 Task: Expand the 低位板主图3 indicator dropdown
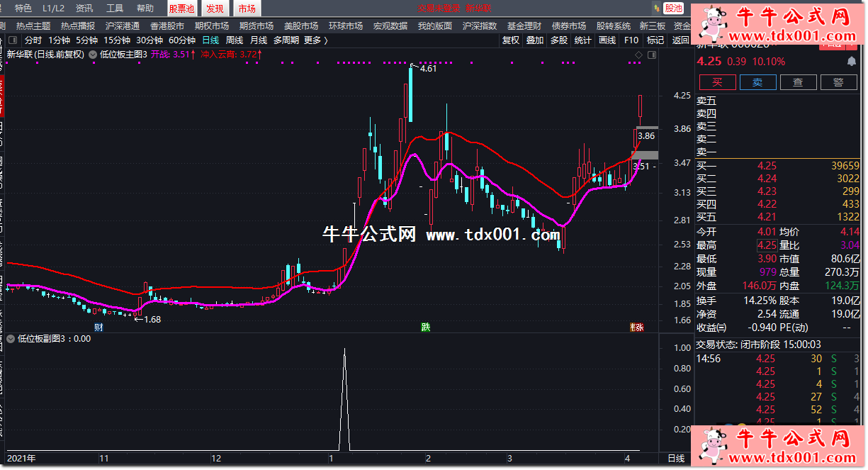pyautogui.click(x=93, y=54)
